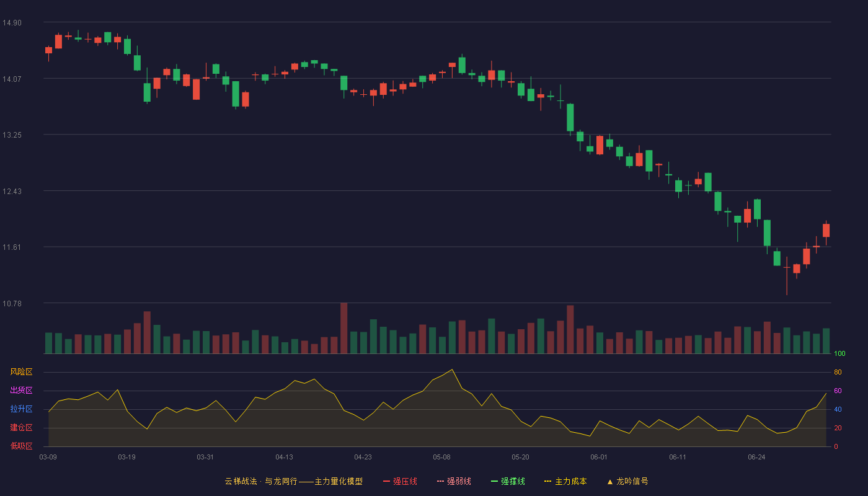Image resolution: width=868 pixels, height=496 pixels.
Task: Select the 13.25 price axis label
Action: coord(12,135)
